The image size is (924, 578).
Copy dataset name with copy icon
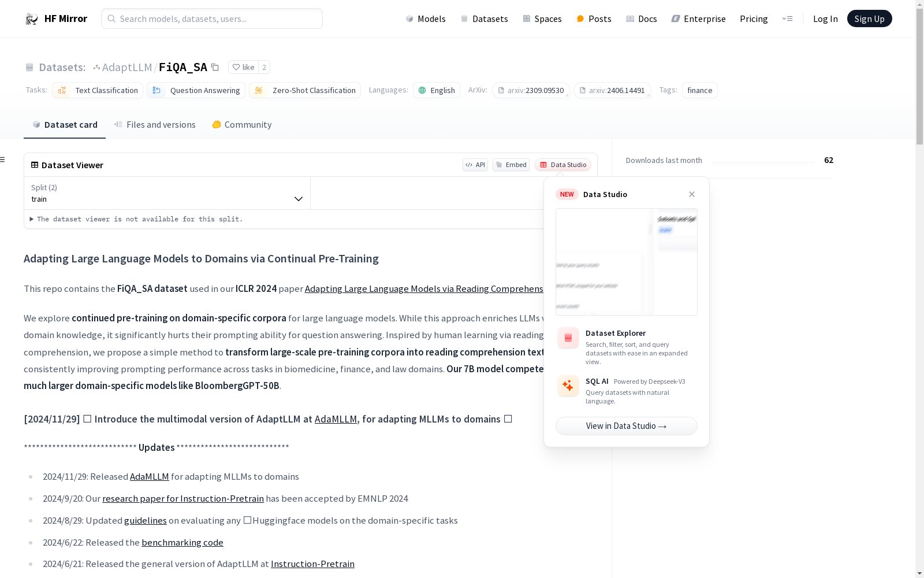coord(215,67)
